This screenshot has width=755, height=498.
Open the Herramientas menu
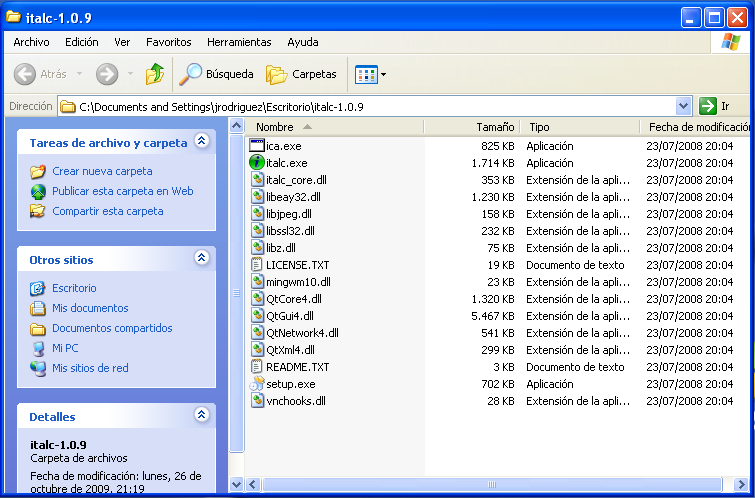(x=239, y=42)
